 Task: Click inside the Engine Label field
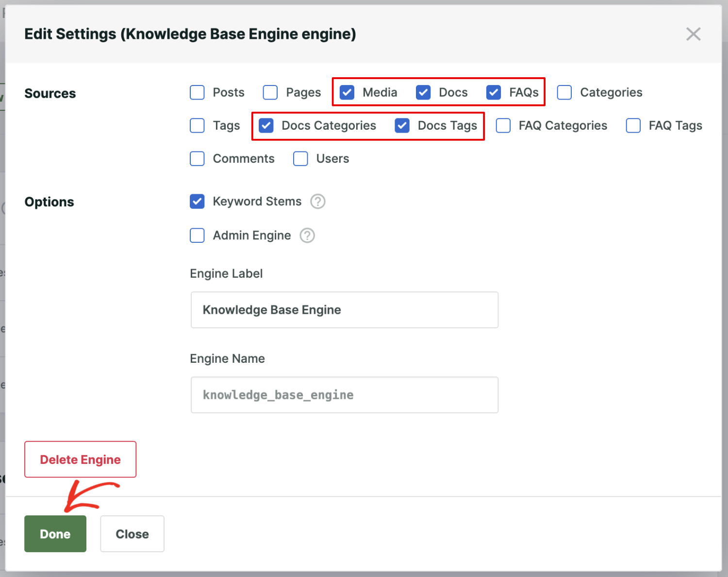click(344, 310)
